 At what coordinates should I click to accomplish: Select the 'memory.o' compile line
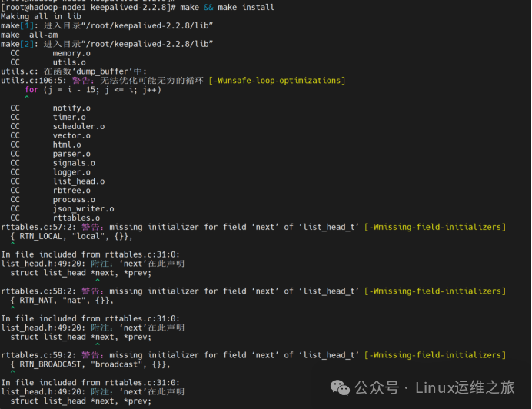pos(51,53)
